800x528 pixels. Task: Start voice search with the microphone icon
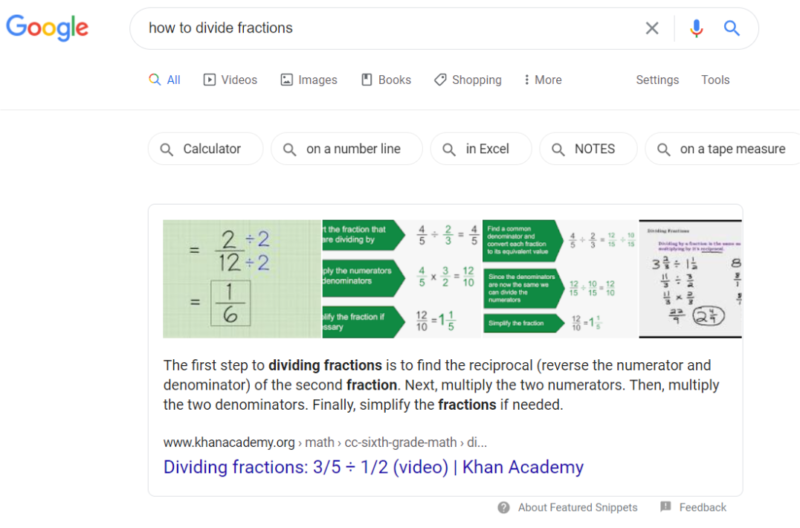[x=696, y=28]
